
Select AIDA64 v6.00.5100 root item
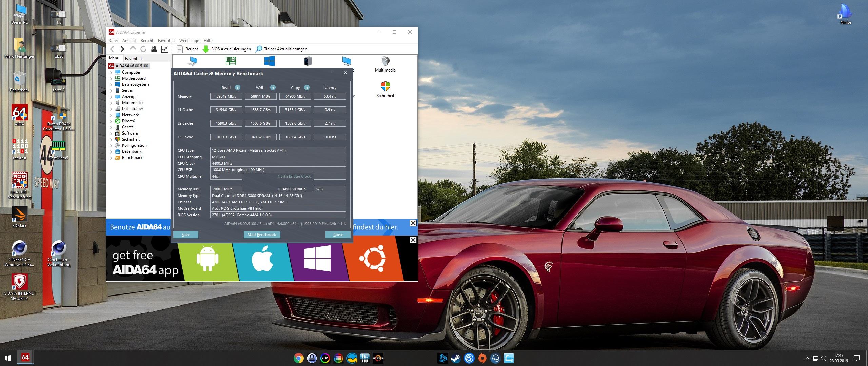point(129,66)
